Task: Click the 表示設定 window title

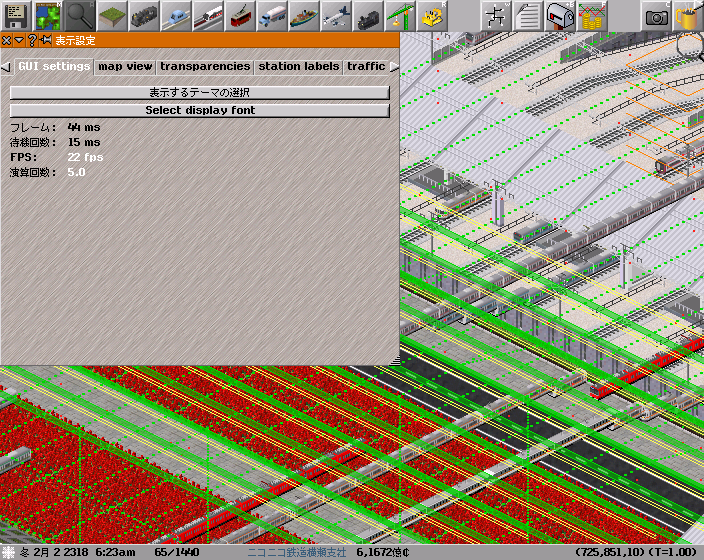Action: (75, 40)
